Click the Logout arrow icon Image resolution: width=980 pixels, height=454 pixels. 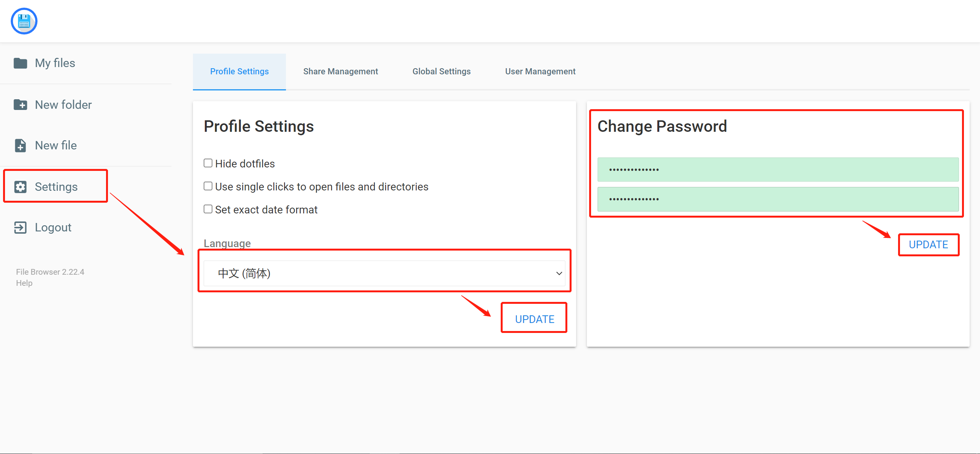coord(20,227)
